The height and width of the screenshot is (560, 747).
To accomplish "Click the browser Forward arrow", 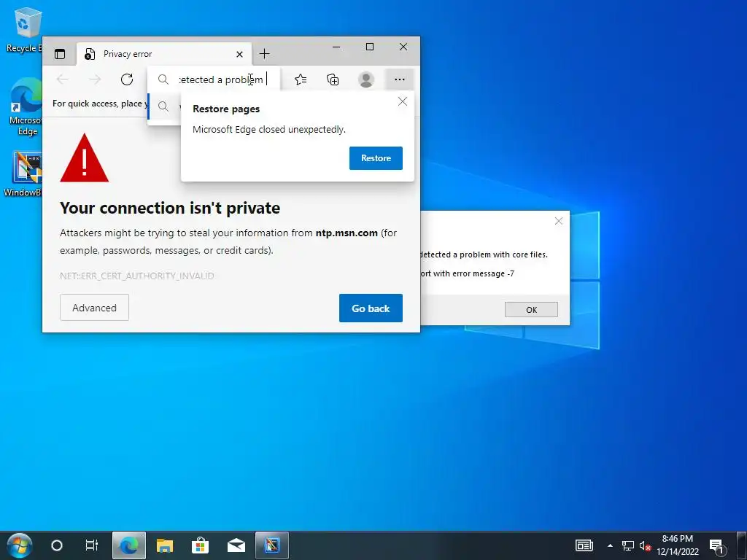I will pos(96,79).
